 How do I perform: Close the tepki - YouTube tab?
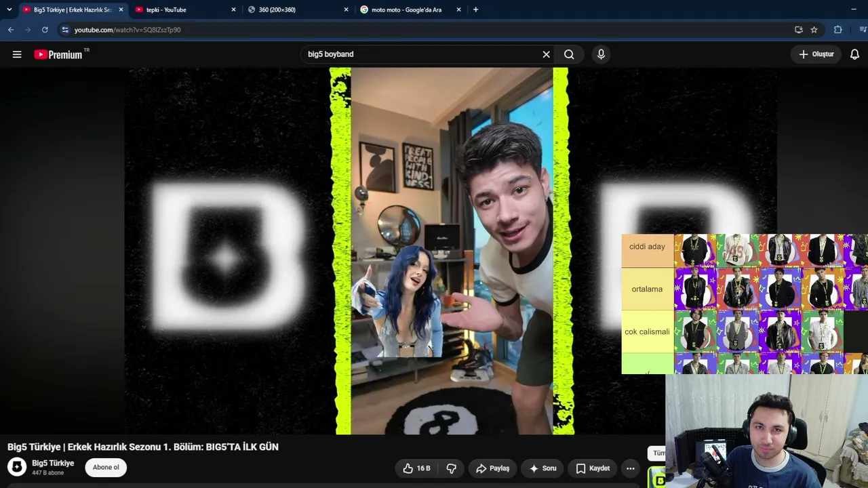point(233,9)
